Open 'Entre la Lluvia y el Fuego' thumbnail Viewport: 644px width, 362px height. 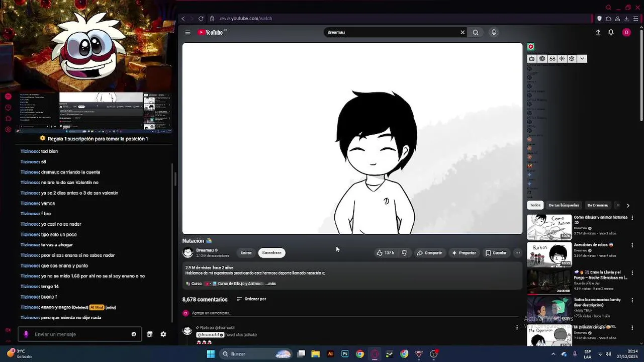pyautogui.click(x=549, y=282)
